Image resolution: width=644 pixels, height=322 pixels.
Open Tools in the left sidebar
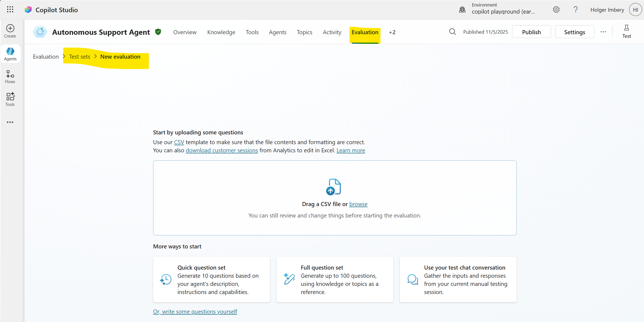coord(10,99)
